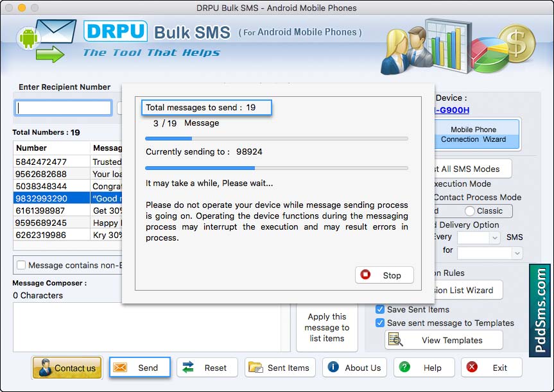Click the message count progress bar
554x392 pixels.
(x=277, y=139)
